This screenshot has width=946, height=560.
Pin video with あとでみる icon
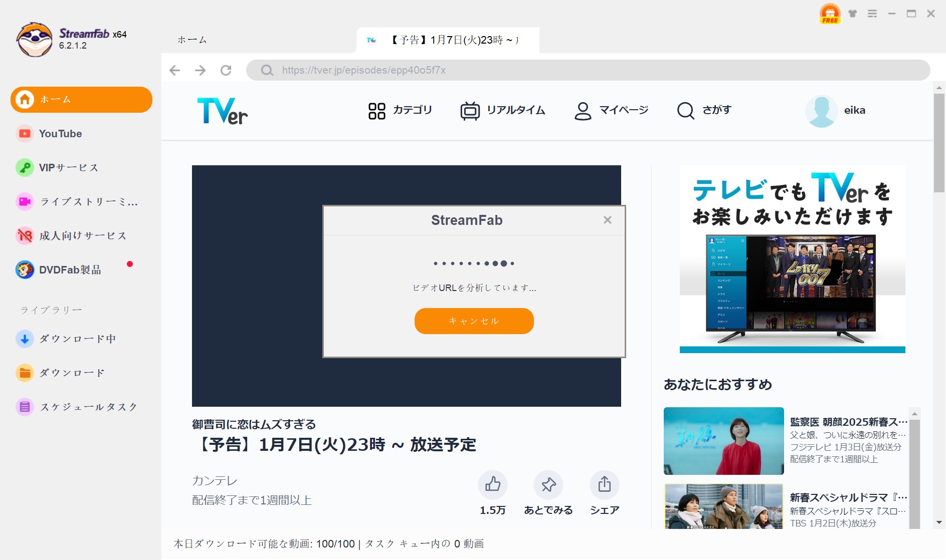(x=548, y=484)
